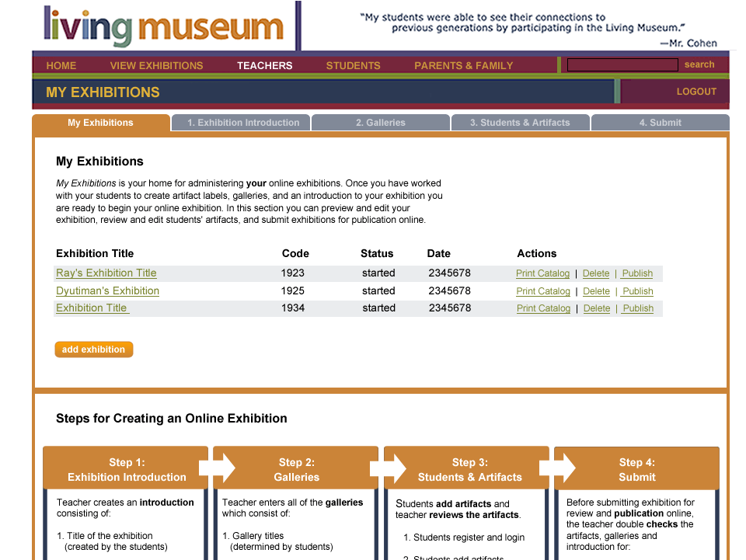Screen dimensions: 746x560
Task: Click the Mr. Cohen quote attribution
Action: tap(688, 43)
